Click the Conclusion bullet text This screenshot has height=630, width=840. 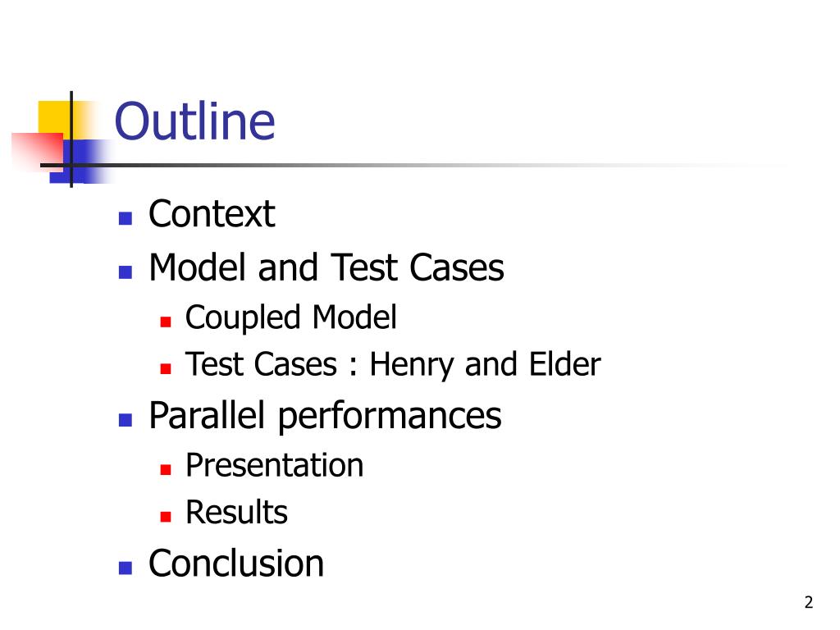tap(236, 563)
